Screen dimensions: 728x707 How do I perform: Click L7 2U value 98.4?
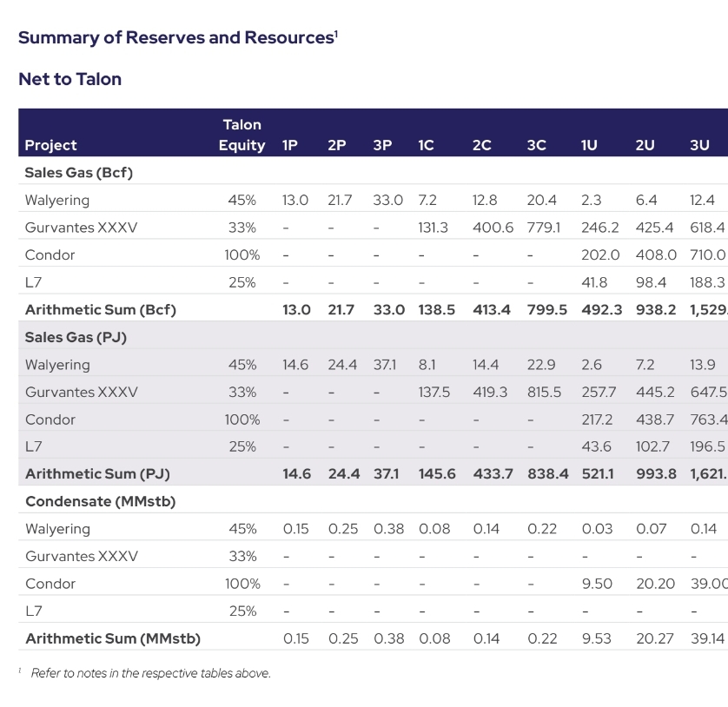pos(651,282)
